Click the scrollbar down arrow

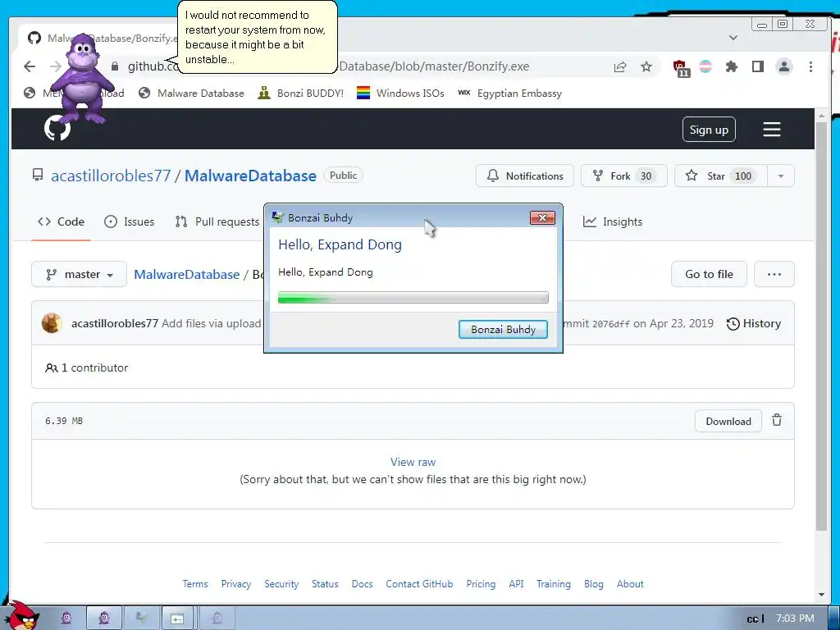pos(821,595)
